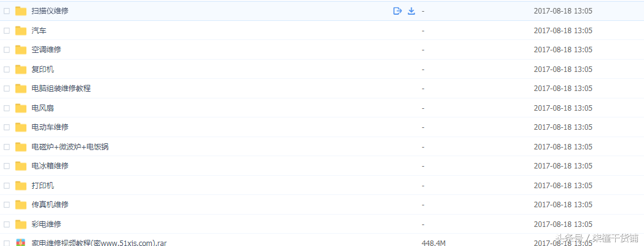The image size is (644, 246).
Task: Select the 电磁炉+微波炉+电饭锅 checkbox
Action: pos(7,147)
